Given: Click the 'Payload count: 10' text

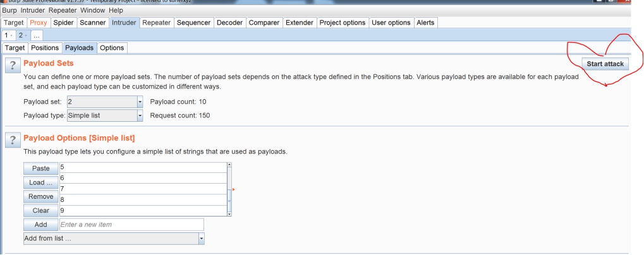Looking at the screenshot, I should click(x=178, y=102).
